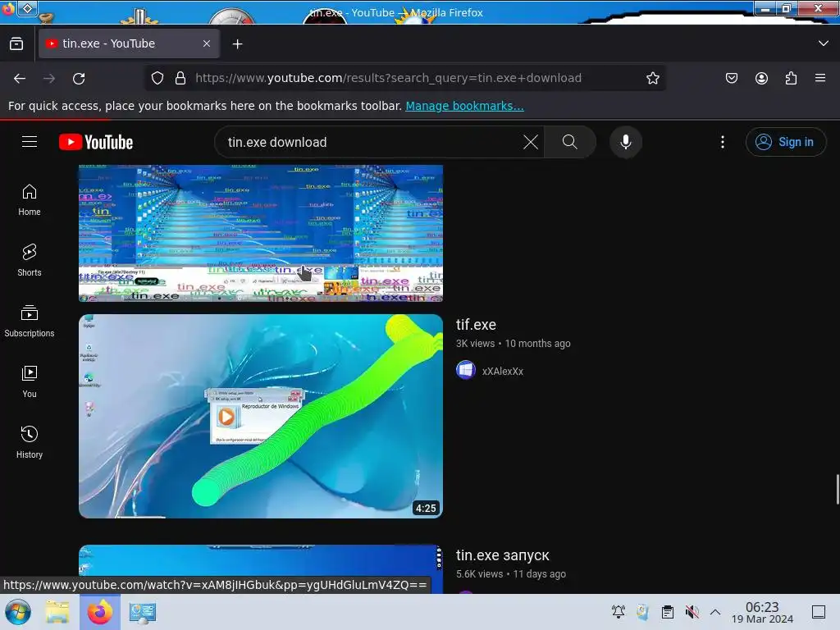
Task: Open the You section in the sidebar
Action: click(x=30, y=381)
